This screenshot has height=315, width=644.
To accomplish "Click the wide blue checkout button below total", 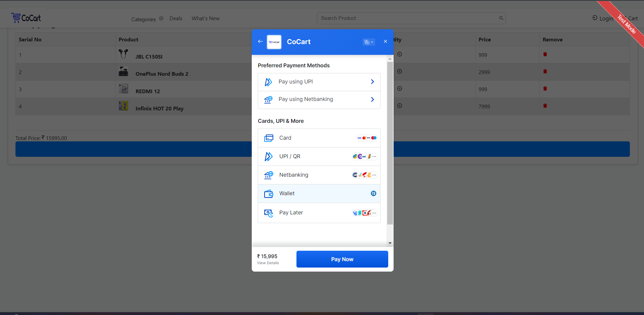I will 322,149.
